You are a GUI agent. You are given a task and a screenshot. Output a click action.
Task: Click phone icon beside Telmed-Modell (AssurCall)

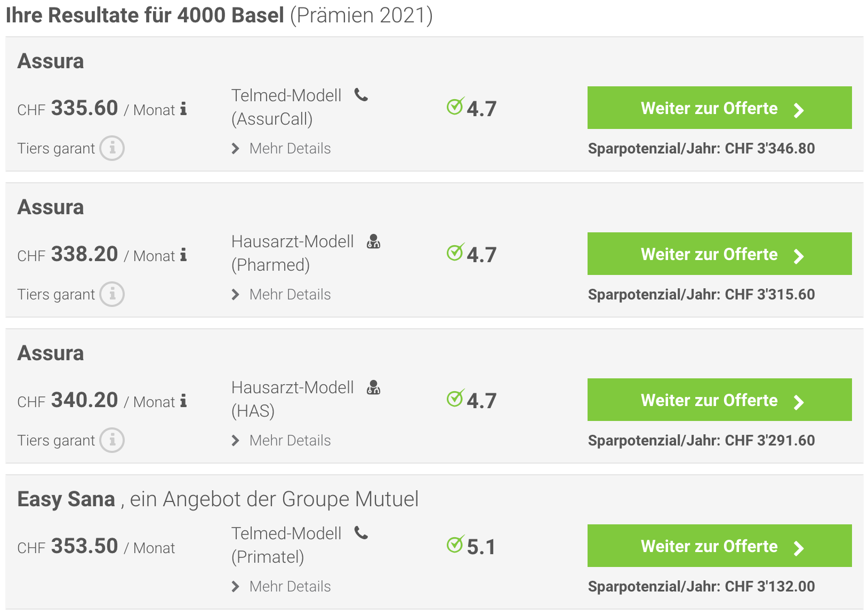(x=361, y=95)
